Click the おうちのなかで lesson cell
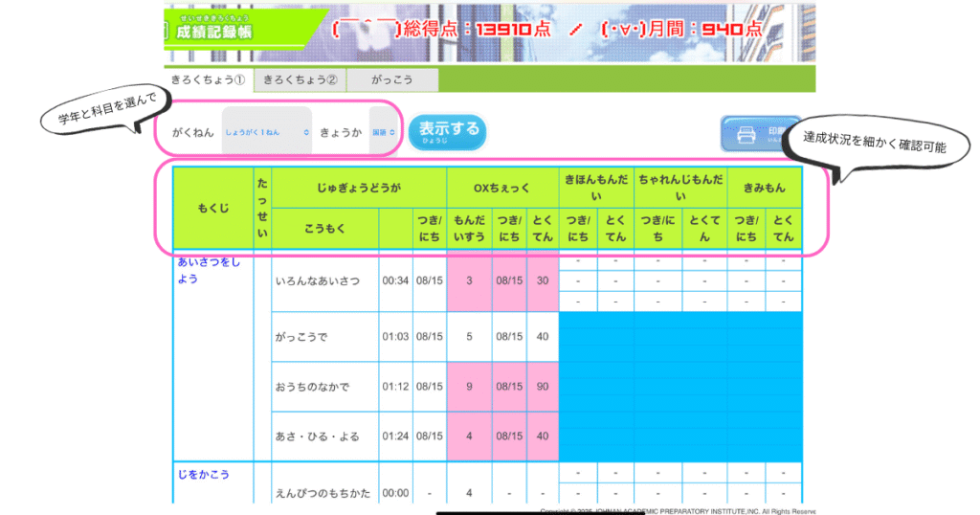Image resolution: width=980 pixels, height=515 pixels. pyautogui.click(x=324, y=387)
